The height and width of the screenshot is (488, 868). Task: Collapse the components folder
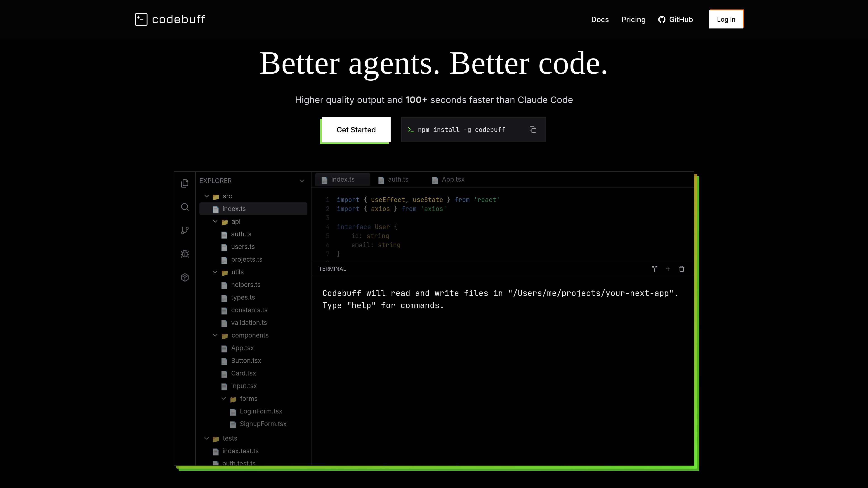(215, 335)
